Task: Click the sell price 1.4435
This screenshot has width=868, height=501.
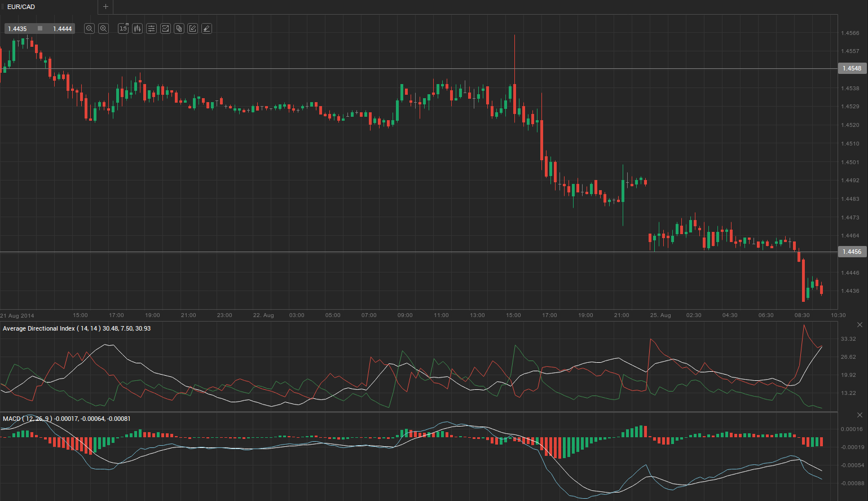Action: tap(17, 29)
